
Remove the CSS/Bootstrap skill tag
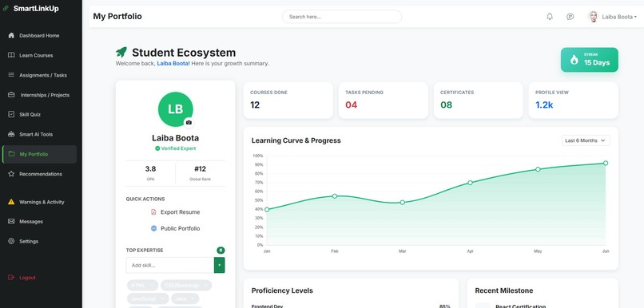click(205, 285)
